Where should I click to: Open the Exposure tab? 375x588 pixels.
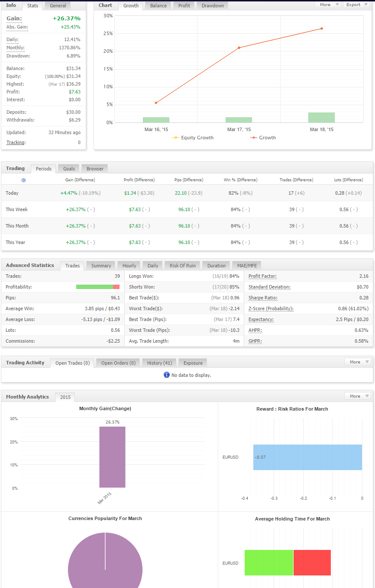(x=193, y=363)
